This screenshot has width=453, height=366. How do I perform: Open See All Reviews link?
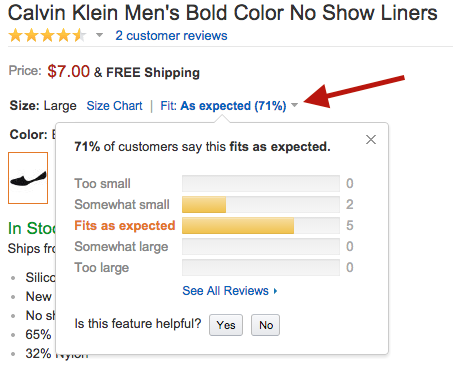[225, 291]
